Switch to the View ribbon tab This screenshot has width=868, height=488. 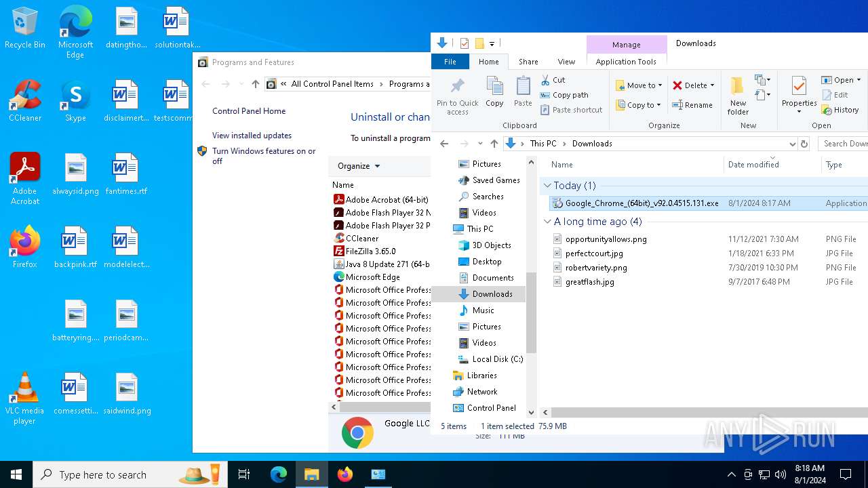566,62
